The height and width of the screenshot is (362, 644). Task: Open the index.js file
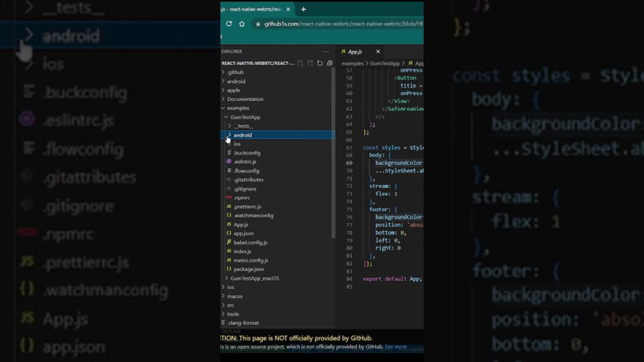pos(278,251)
